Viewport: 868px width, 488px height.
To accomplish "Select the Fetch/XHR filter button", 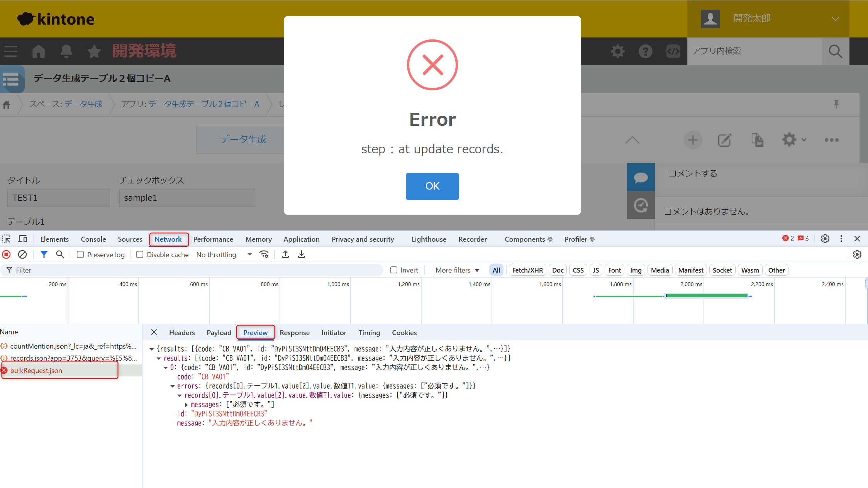I will (x=527, y=270).
